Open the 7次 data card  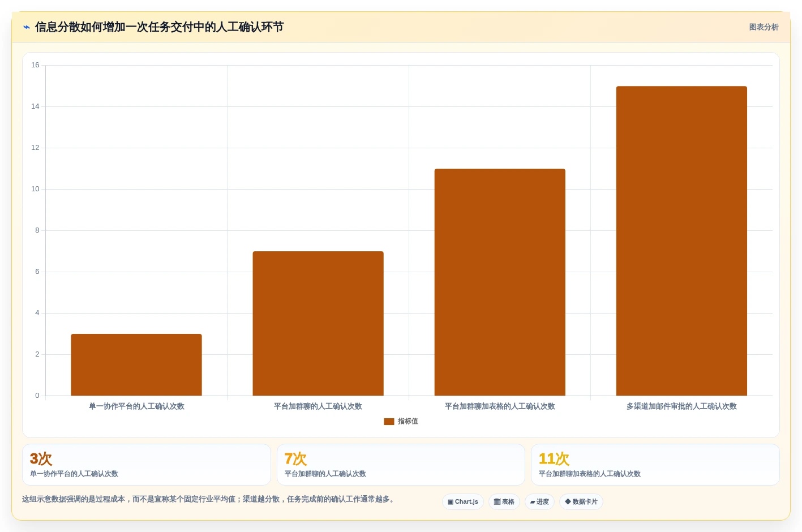(x=401, y=465)
